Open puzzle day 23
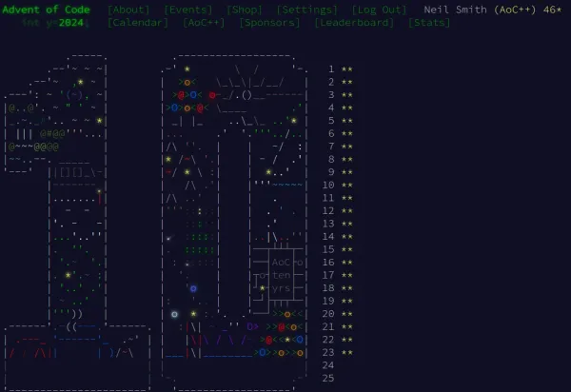571x392 pixels. 328,352
